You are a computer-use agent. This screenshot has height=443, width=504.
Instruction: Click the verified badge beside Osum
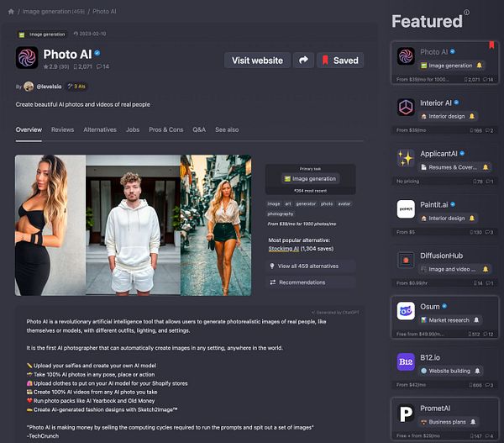[444, 306]
